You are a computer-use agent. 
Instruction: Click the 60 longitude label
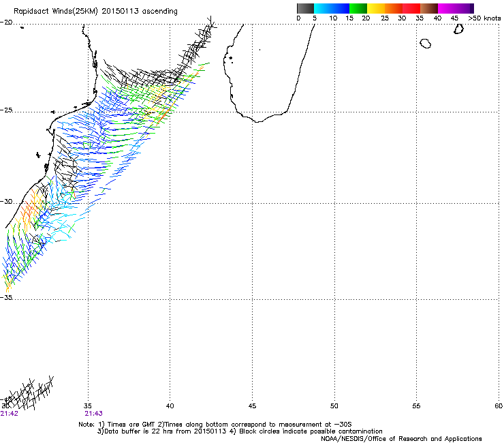[x=499, y=406]
